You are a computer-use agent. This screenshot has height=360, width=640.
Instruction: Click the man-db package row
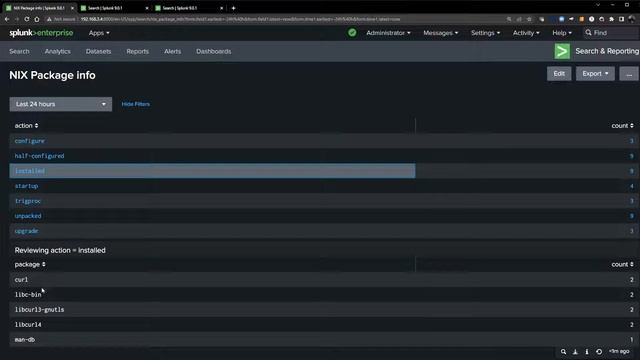tap(324, 340)
